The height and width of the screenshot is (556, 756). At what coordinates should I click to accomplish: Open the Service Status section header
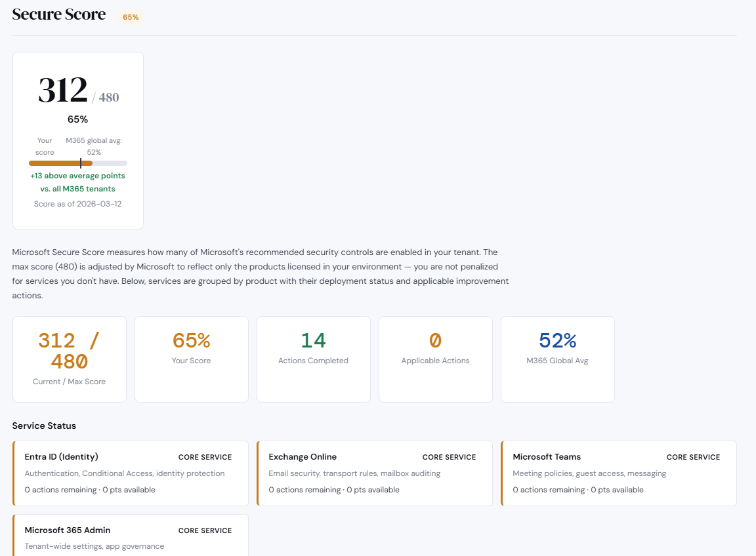coord(44,426)
